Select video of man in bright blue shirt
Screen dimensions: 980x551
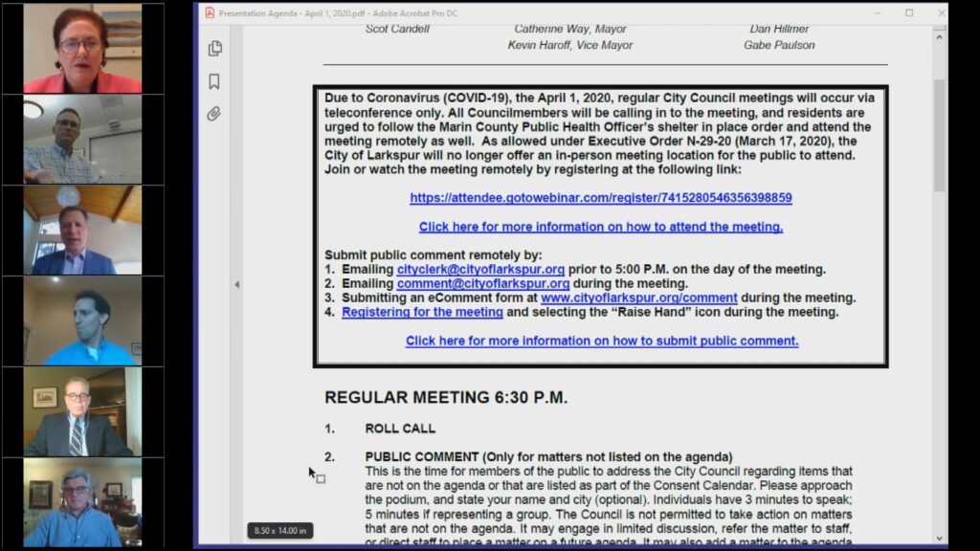(82, 320)
